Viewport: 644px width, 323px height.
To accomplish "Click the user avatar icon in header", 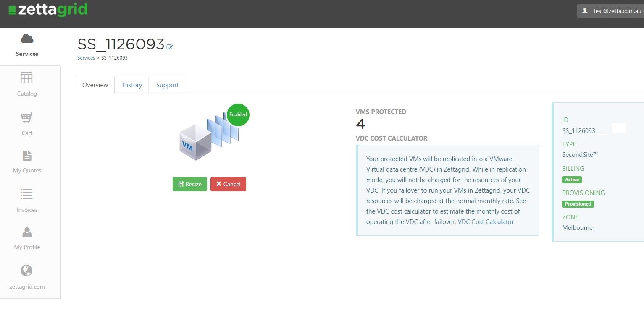I will [584, 11].
